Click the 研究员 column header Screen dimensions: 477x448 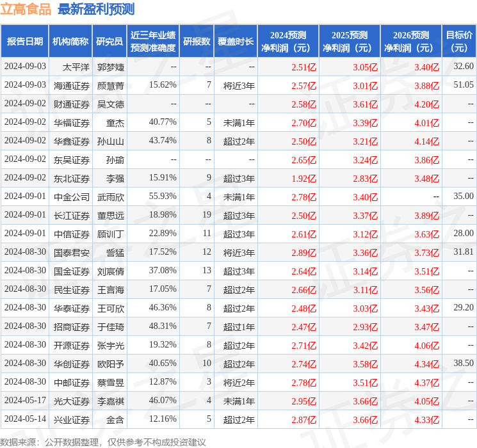coord(109,42)
